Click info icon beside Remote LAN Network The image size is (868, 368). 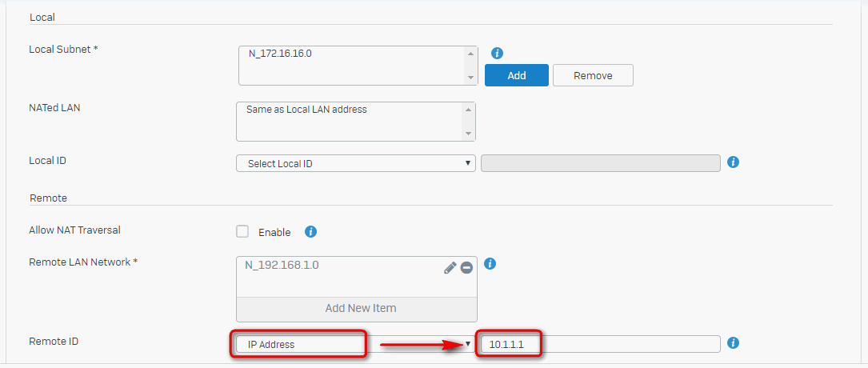(490, 263)
